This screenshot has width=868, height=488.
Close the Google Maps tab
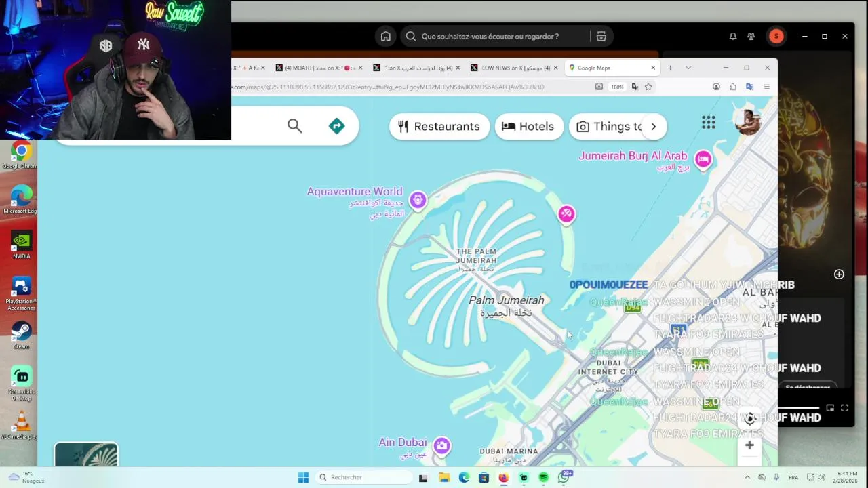[653, 68]
